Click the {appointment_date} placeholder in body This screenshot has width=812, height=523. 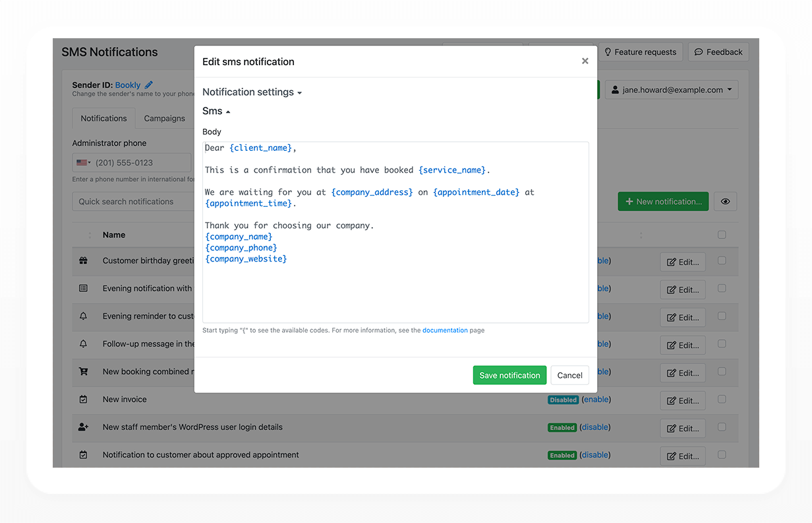[x=477, y=192]
